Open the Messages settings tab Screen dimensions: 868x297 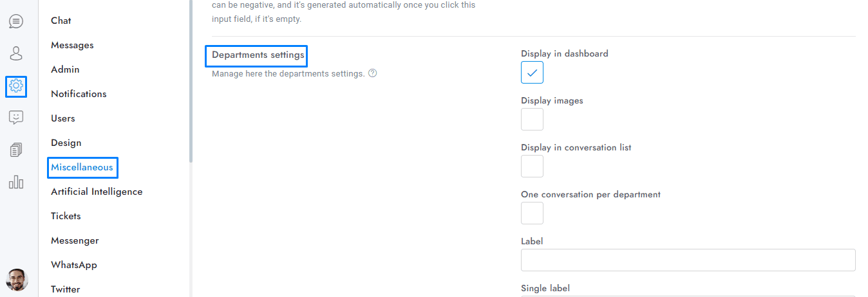(72, 45)
